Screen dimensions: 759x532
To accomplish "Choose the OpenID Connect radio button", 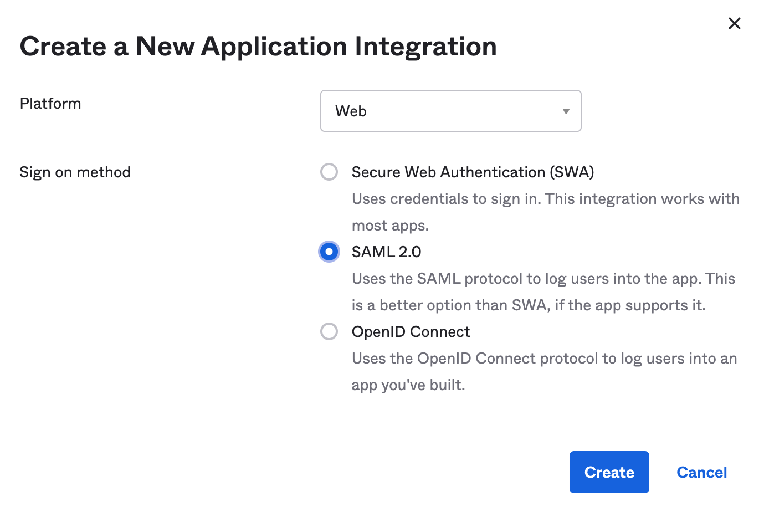I will coord(329,331).
